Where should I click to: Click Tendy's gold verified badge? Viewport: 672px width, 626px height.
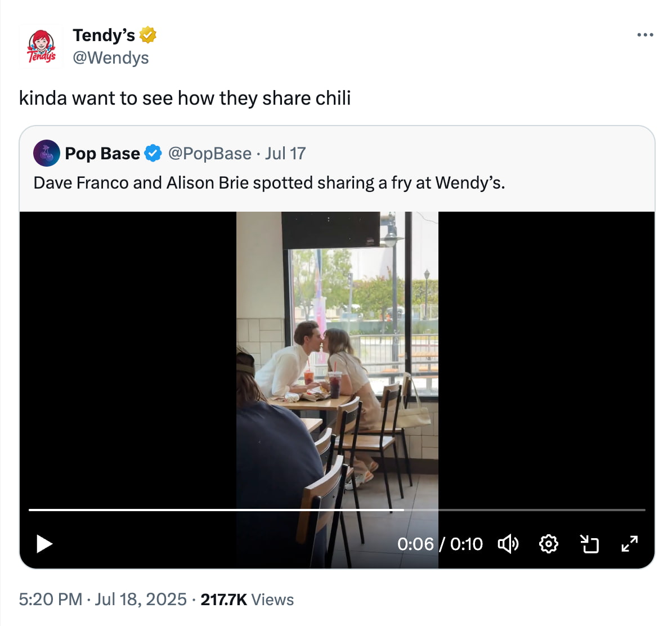tap(146, 35)
